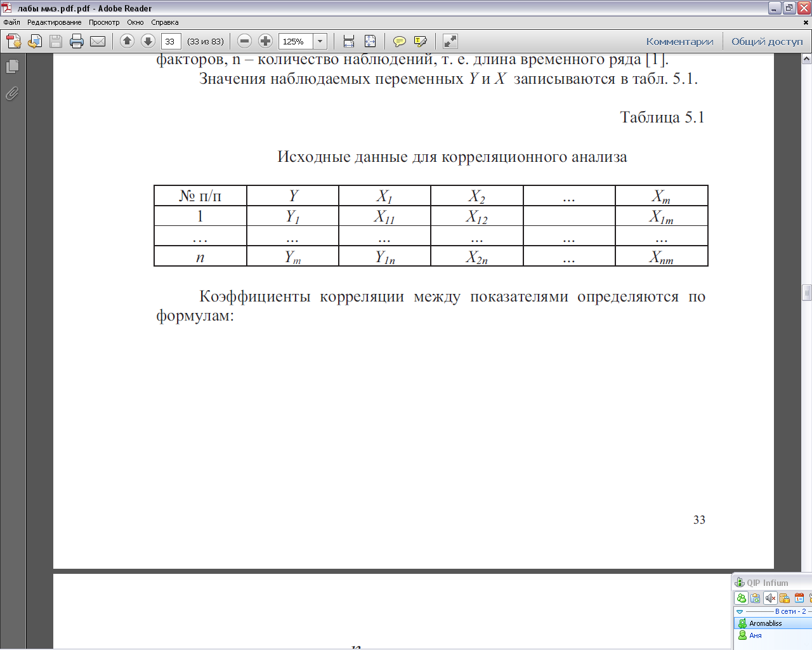Screen dimensions: 812x650
Task: Open the Просмотр menu
Action: click(x=104, y=22)
